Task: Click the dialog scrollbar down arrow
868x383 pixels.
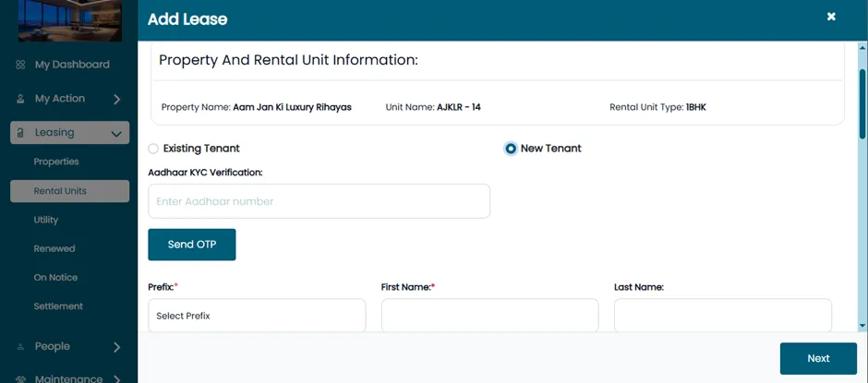Action: pos(862,326)
